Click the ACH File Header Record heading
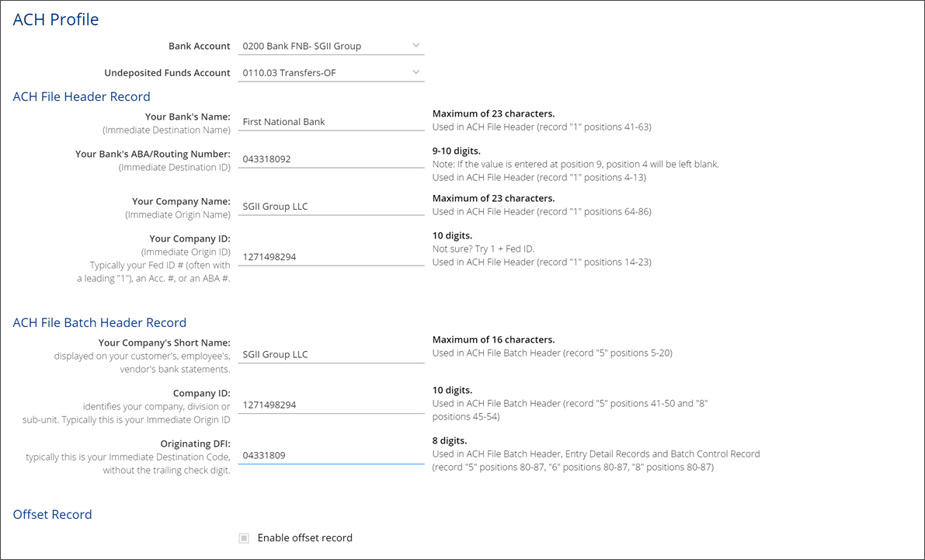This screenshot has width=925, height=560. 82,96
